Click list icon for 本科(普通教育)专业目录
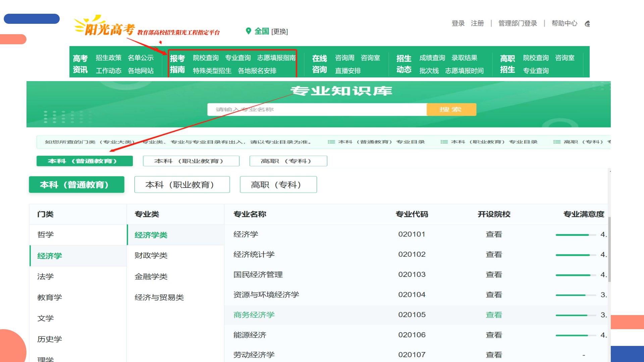644x362 pixels. (x=331, y=142)
